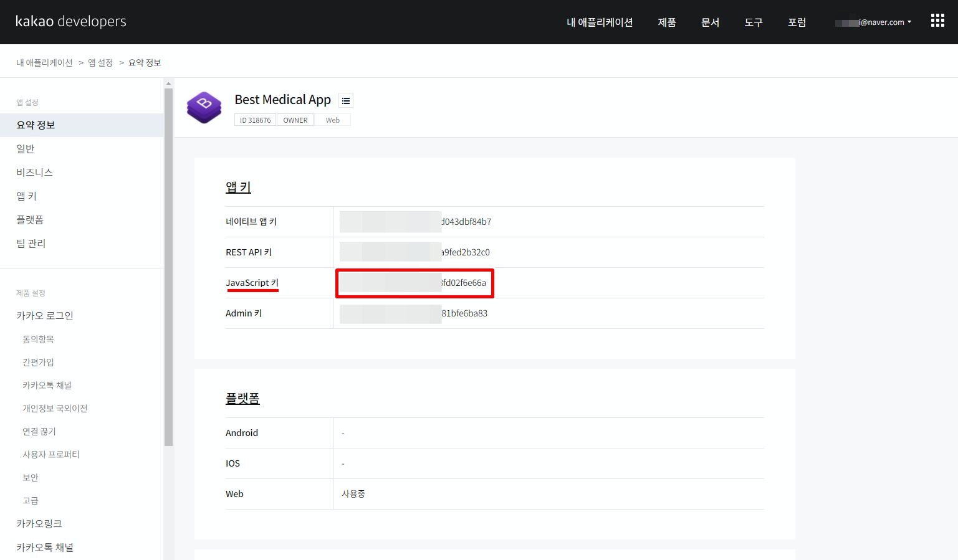
Task: Open the 포럼 top menu
Action: (x=797, y=22)
